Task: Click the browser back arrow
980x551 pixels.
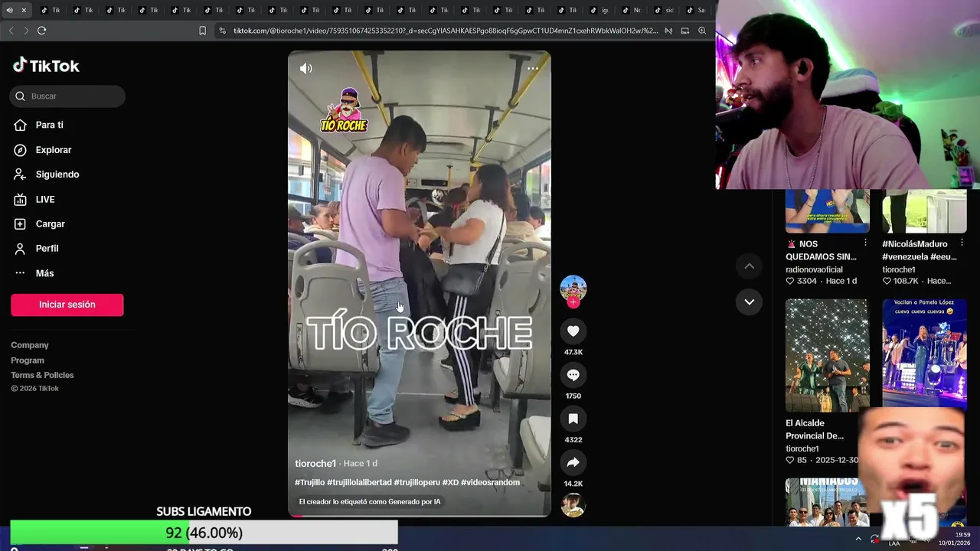Action: 11,31
